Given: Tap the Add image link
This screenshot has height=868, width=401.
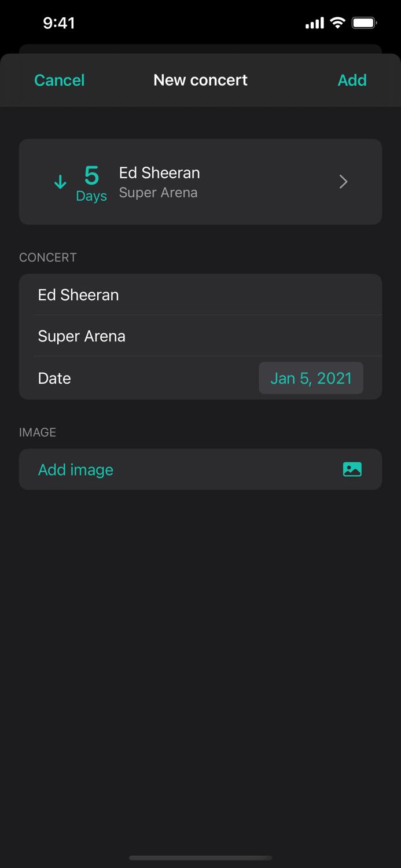Looking at the screenshot, I should coord(75,469).
